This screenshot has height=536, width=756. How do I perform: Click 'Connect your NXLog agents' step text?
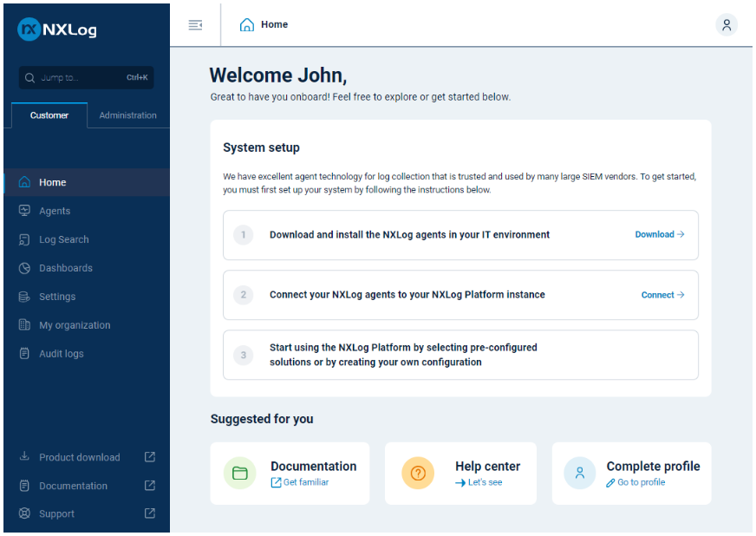click(x=407, y=295)
